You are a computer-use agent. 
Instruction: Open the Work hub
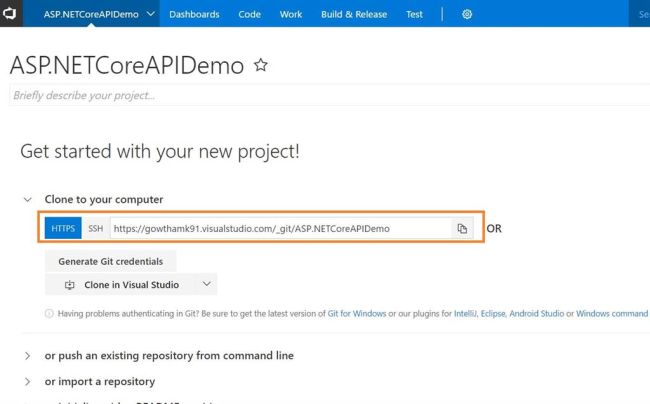point(291,14)
